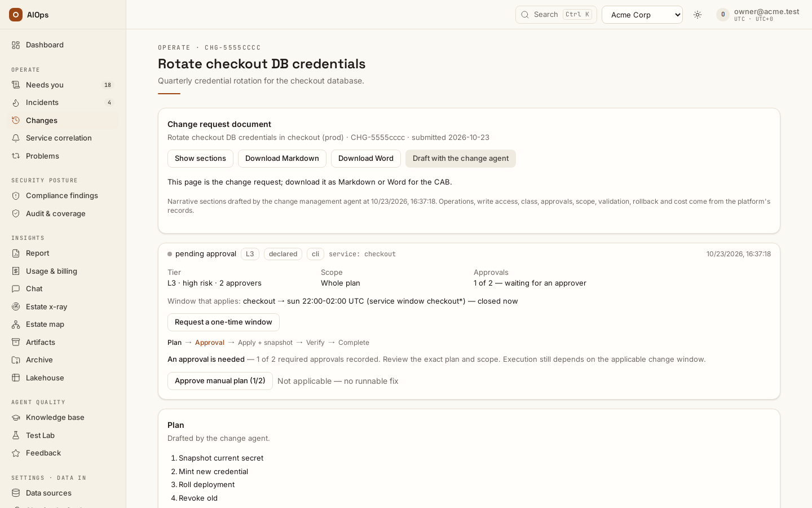Click the Test Lab flask icon
This screenshot has width=812, height=508.
(16, 436)
